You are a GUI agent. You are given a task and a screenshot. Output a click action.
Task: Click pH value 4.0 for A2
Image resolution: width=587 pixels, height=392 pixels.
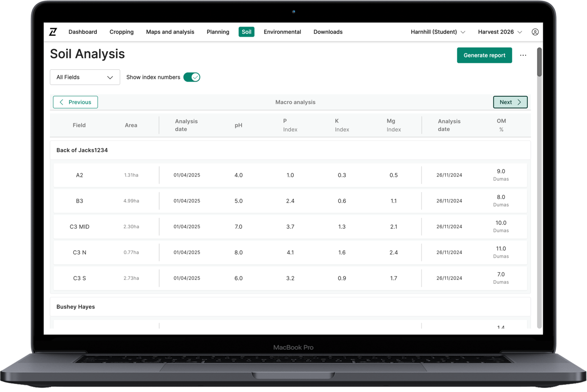pyautogui.click(x=238, y=175)
